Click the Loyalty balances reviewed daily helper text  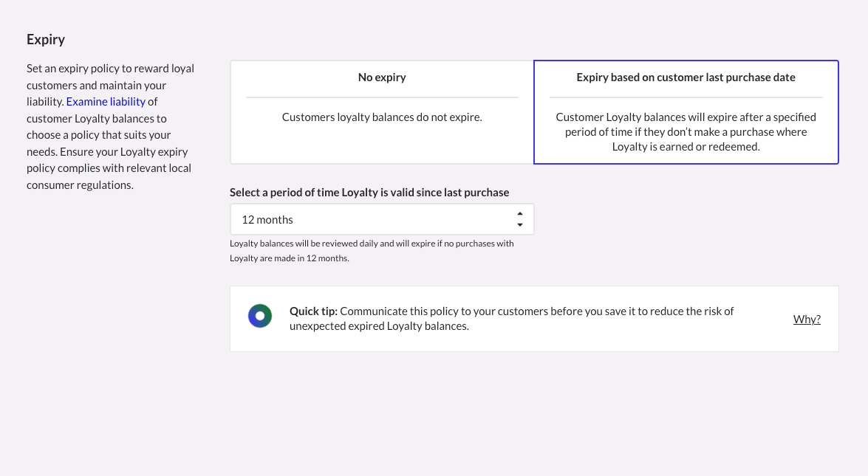click(x=372, y=250)
